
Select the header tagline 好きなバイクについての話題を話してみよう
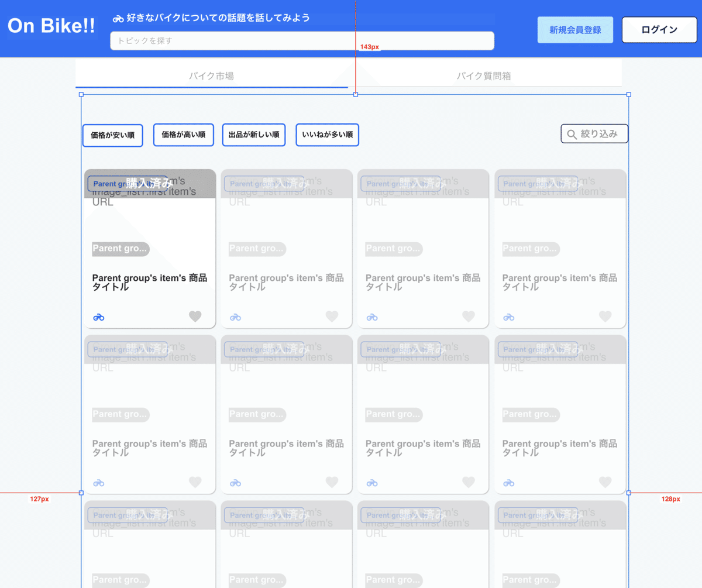(218, 18)
